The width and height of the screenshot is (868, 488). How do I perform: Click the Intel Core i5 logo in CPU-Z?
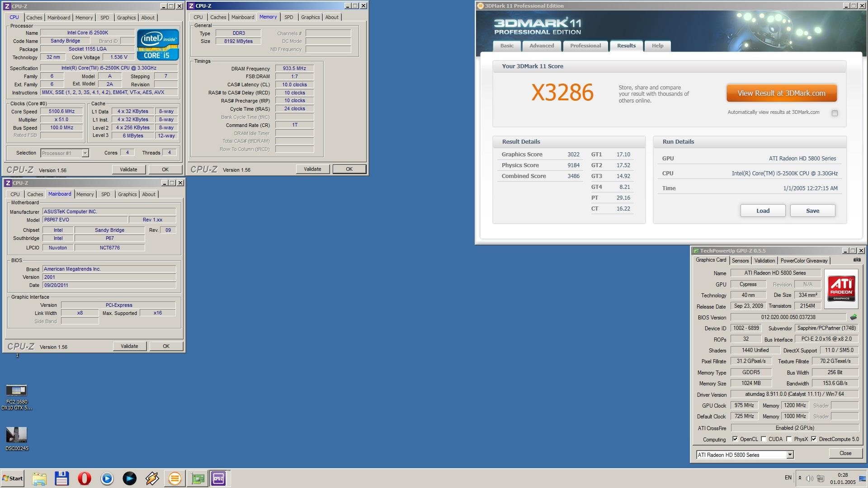coord(158,44)
